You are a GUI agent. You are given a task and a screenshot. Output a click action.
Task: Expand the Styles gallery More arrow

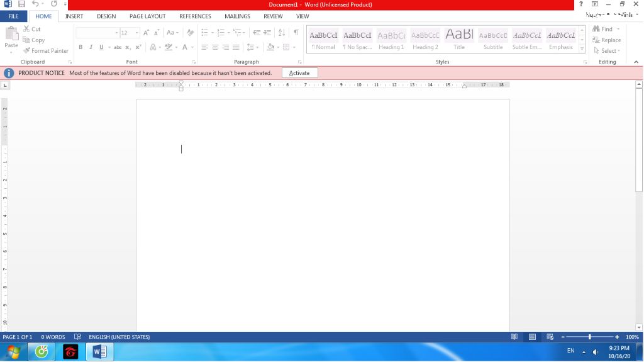pos(582,49)
